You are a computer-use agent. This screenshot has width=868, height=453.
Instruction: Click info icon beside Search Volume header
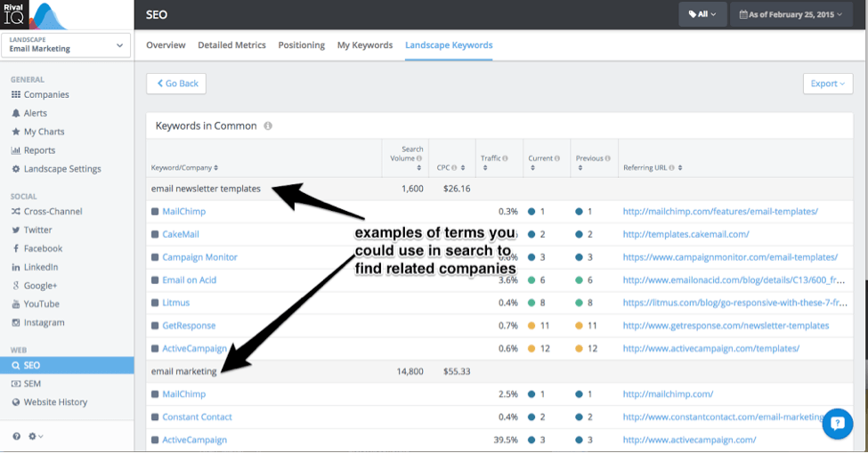419,158
